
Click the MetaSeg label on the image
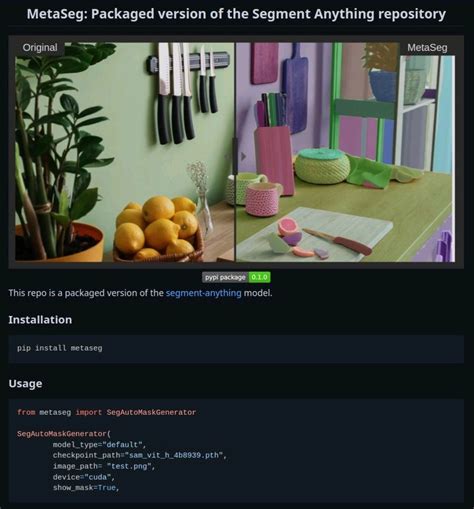tap(427, 48)
